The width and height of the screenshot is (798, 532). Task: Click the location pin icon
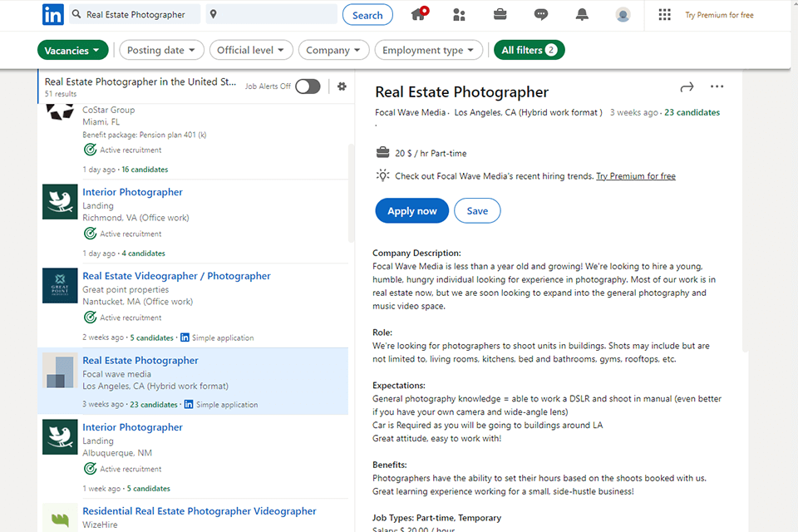pyautogui.click(x=214, y=14)
